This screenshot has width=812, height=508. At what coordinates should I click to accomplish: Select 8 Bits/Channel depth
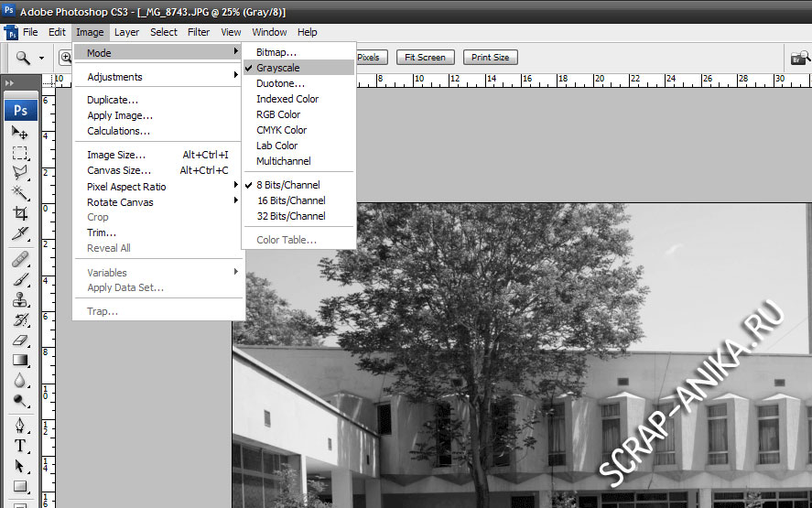(x=287, y=185)
